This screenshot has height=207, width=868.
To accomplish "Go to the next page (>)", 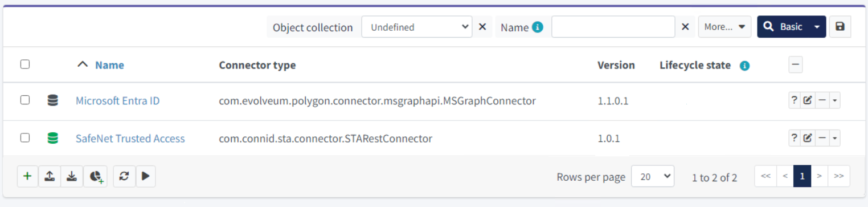I will (x=819, y=176).
